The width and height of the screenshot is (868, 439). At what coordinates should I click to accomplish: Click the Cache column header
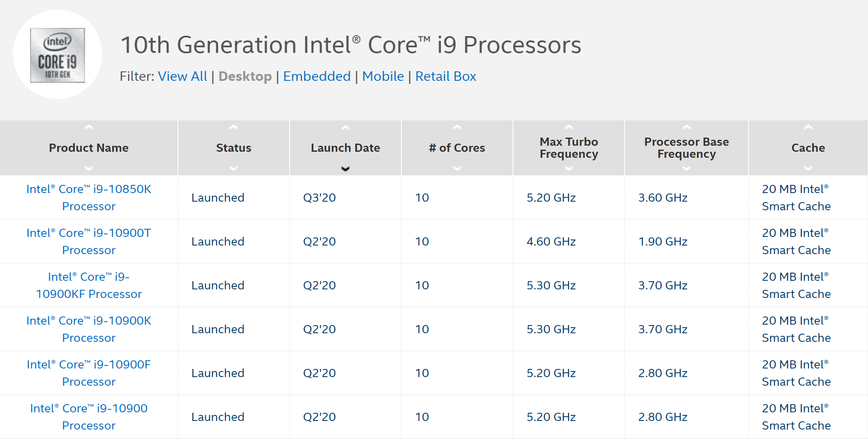(x=808, y=148)
